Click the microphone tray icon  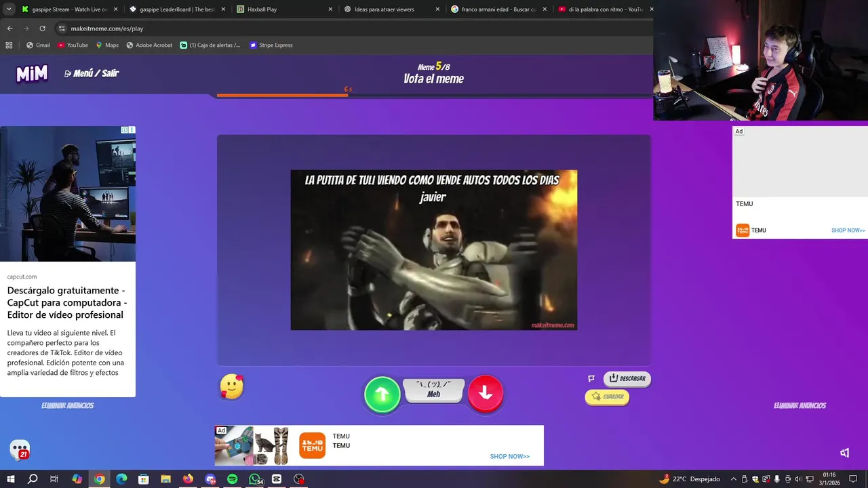click(x=776, y=479)
